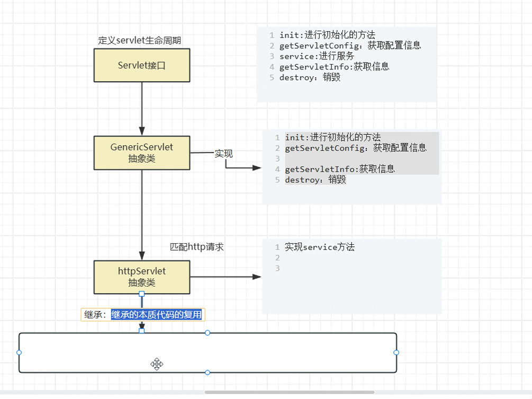532x399 pixels.
Task: Click the top-middle handle of the selected rectangle
Action: point(208,333)
